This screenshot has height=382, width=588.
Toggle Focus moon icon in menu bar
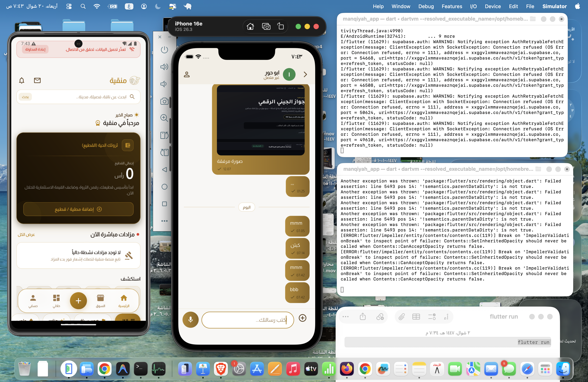(x=158, y=6)
